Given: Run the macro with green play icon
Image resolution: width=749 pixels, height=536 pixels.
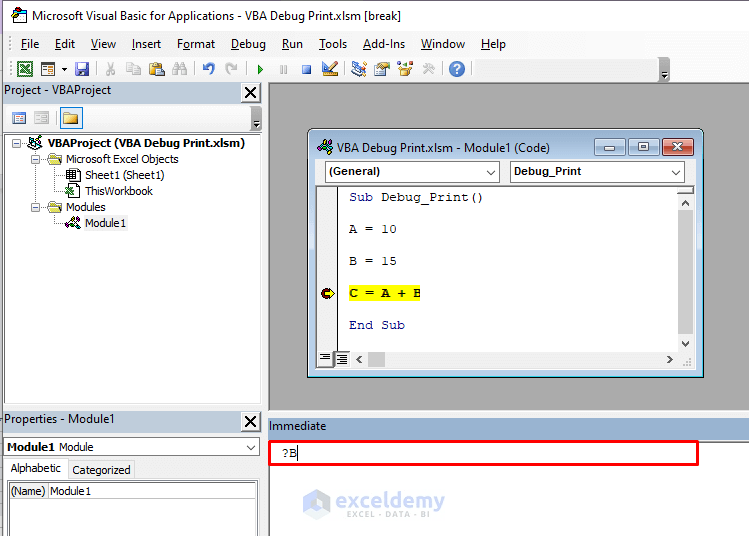Looking at the screenshot, I should [x=260, y=69].
